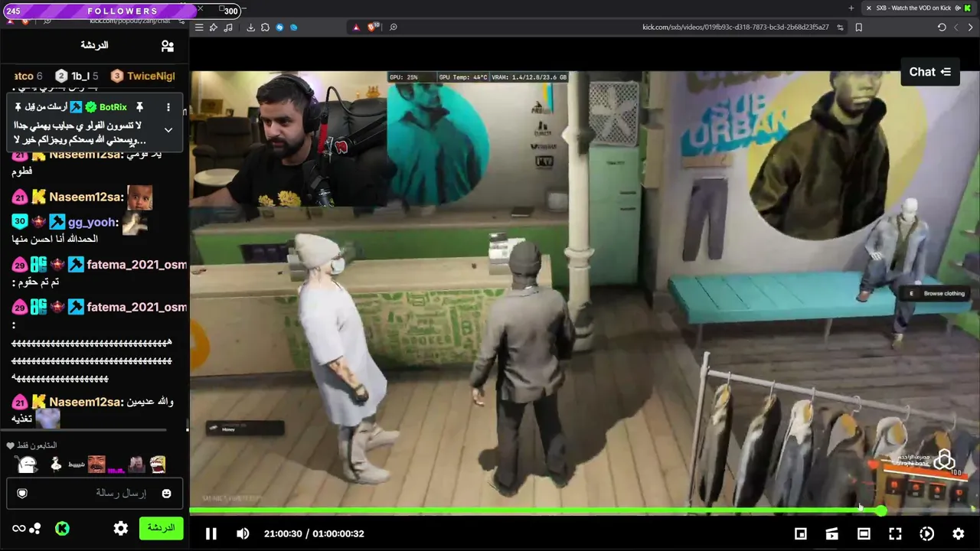Close the SXB Watch the VOD tab
The height and width of the screenshot is (551, 980).
point(868,8)
